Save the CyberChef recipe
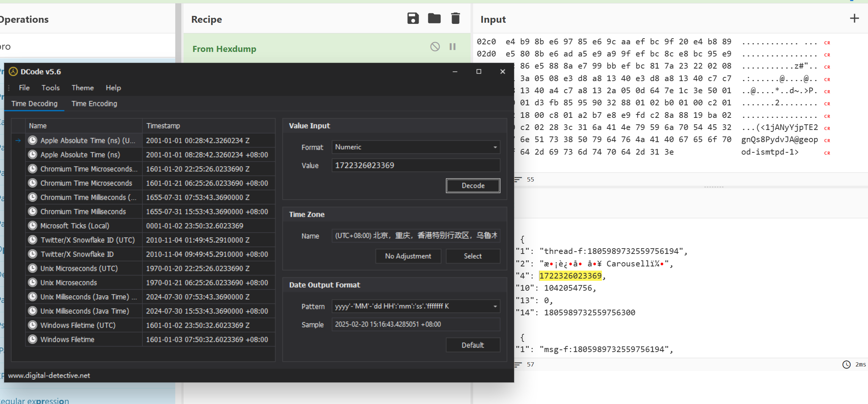This screenshot has height=404, width=868. 413,19
